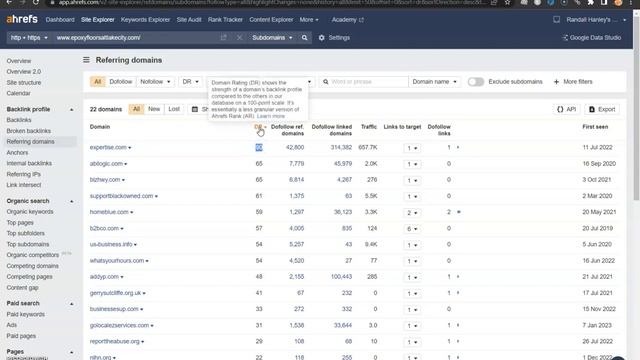
Task: Open the hamburger menu beside Referring domains
Action: [86, 60]
